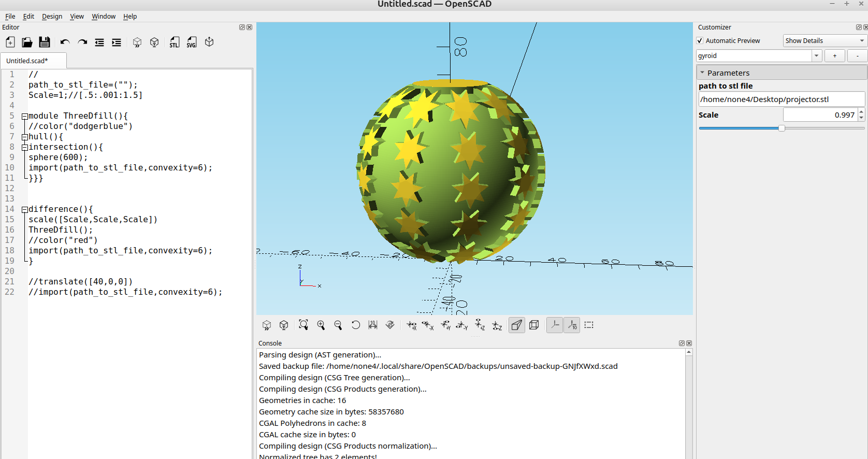868x459 pixels.
Task: Click Preview icon in the viewport toolbar
Action: pyautogui.click(x=267, y=325)
